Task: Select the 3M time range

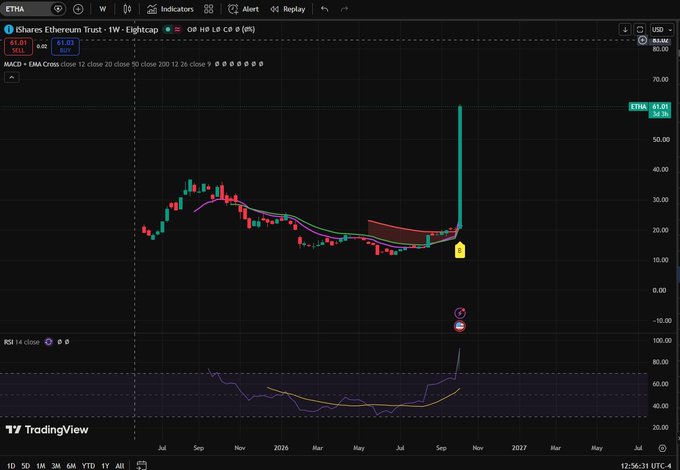Action: (x=56, y=466)
